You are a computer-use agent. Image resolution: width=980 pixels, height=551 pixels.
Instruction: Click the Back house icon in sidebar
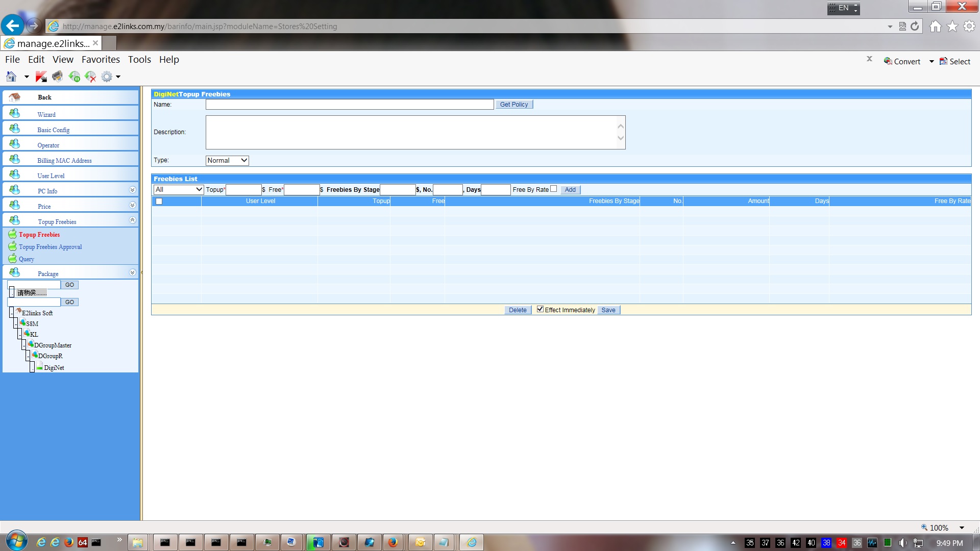point(15,97)
